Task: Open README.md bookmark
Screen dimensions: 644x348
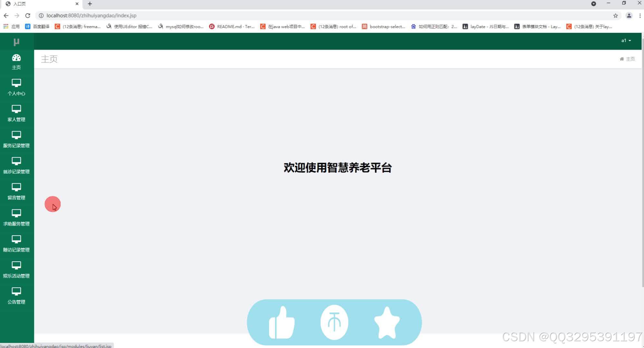Action: click(232, 26)
